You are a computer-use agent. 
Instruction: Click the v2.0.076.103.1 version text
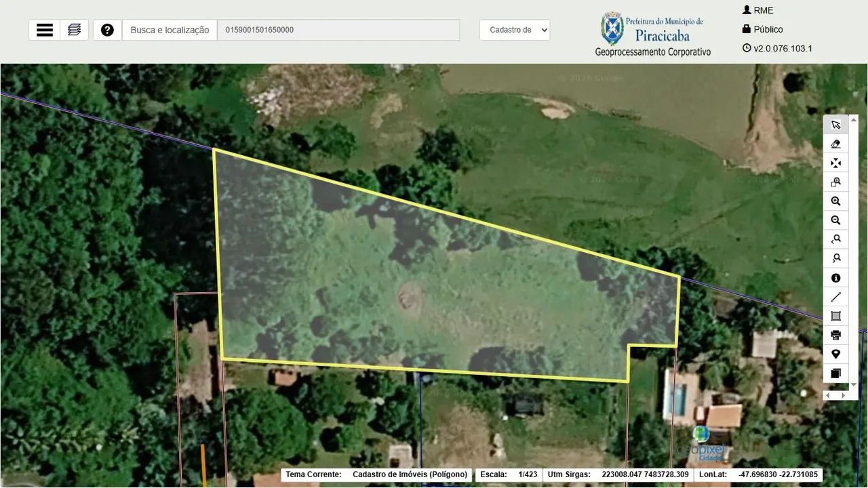click(783, 48)
